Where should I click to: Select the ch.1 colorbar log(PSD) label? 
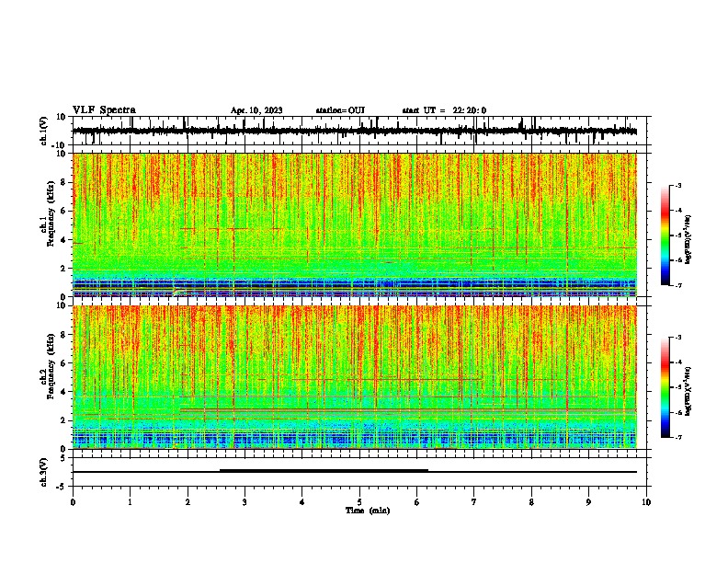688,239
